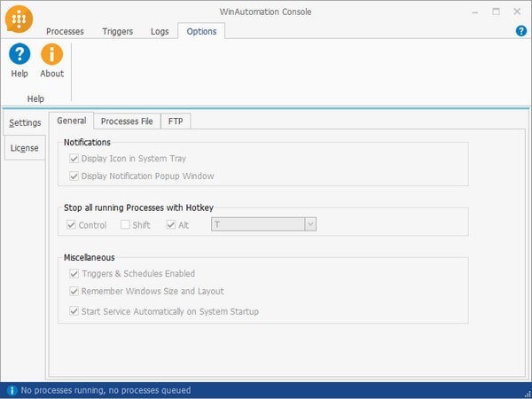Click the info icon in status bar
Image resolution: width=532 pixels, height=399 pixels.
[11, 390]
